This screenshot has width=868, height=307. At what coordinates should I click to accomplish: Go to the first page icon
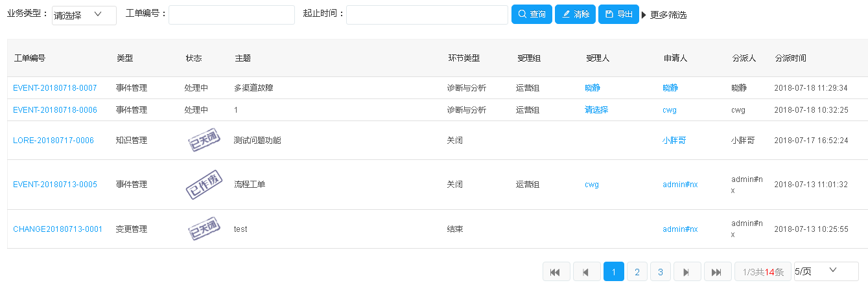coord(556,272)
